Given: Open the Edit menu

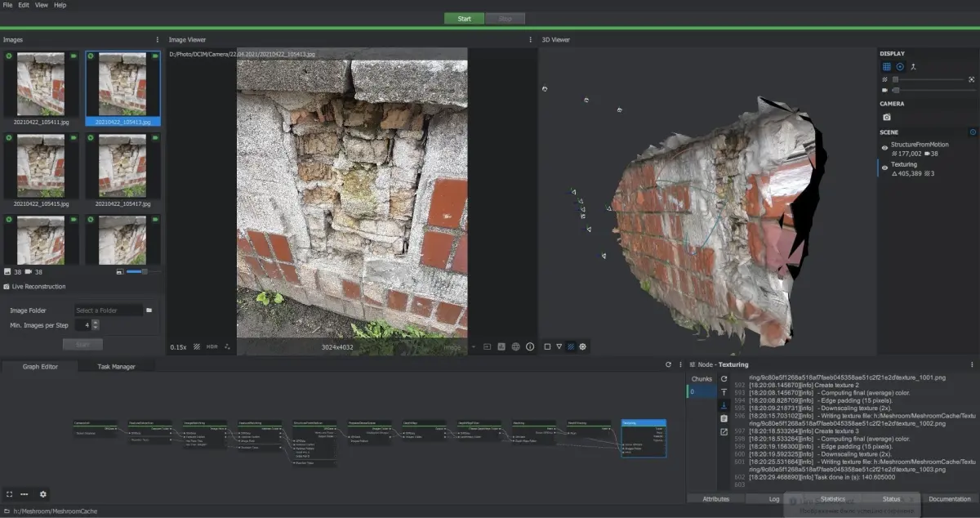Looking at the screenshot, I should (24, 5).
